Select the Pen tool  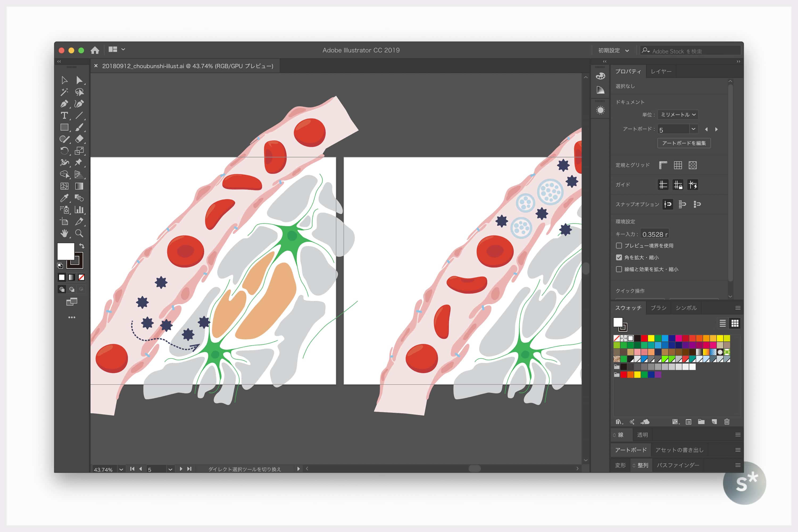(x=64, y=104)
